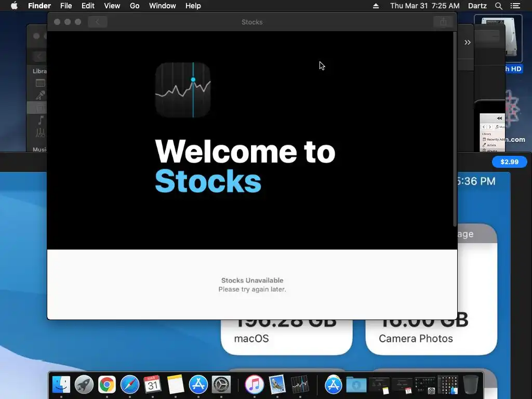
Task: Open Notes app in the Dock
Action: click(176, 384)
